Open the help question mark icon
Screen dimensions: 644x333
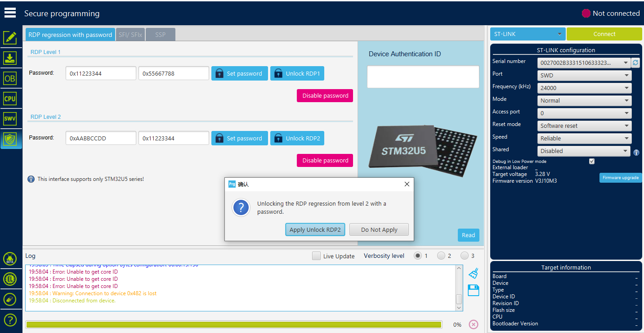click(x=10, y=320)
